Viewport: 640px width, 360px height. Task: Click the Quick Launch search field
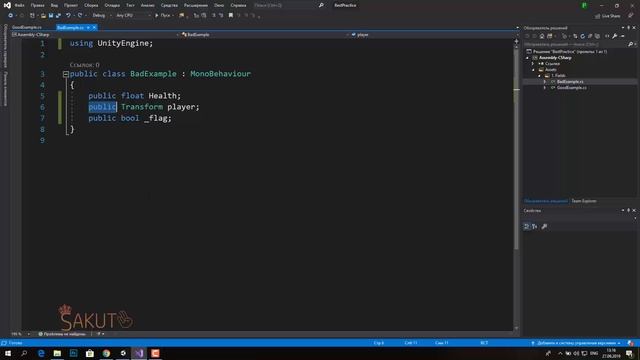point(288,5)
